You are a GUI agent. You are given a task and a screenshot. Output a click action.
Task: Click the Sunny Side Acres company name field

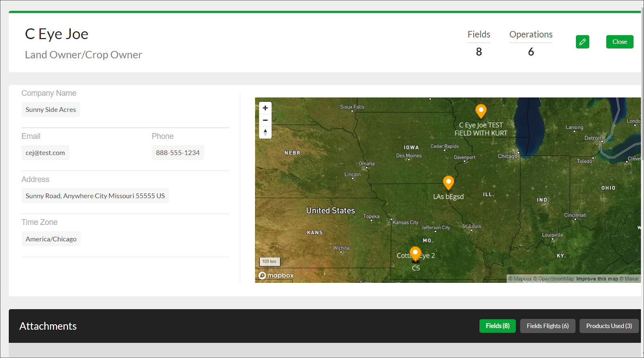point(51,109)
